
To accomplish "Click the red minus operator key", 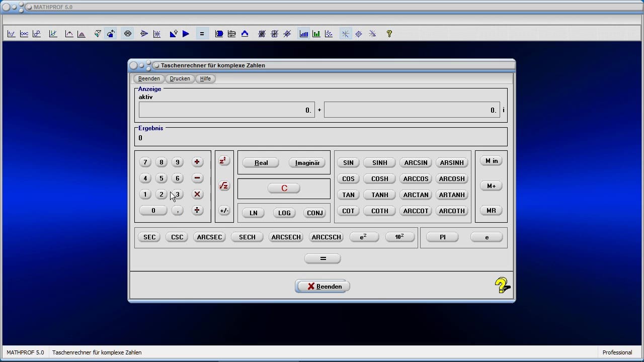I will (197, 178).
